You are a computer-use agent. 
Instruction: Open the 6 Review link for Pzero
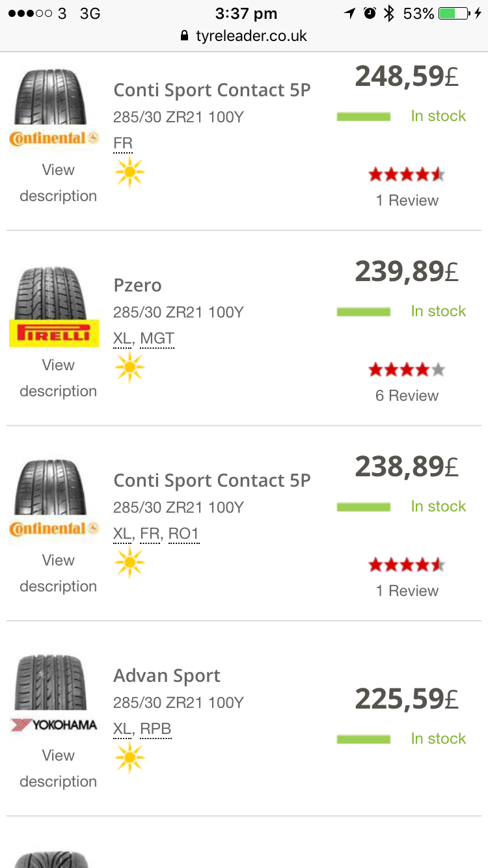[x=407, y=396]
